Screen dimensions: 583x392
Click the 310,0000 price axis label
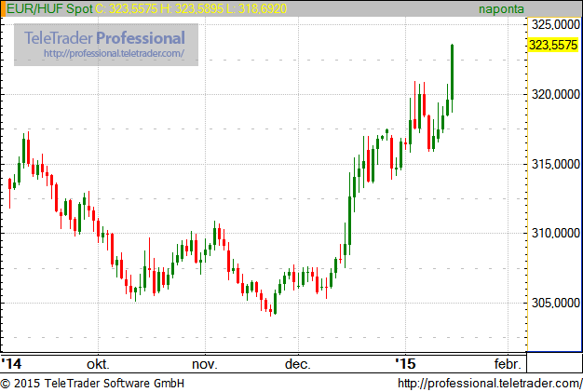(x=555, y=234)
